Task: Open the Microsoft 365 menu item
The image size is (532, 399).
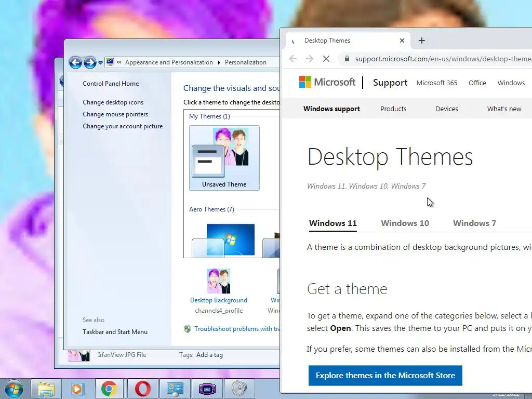Action: (x=436, y=83)
